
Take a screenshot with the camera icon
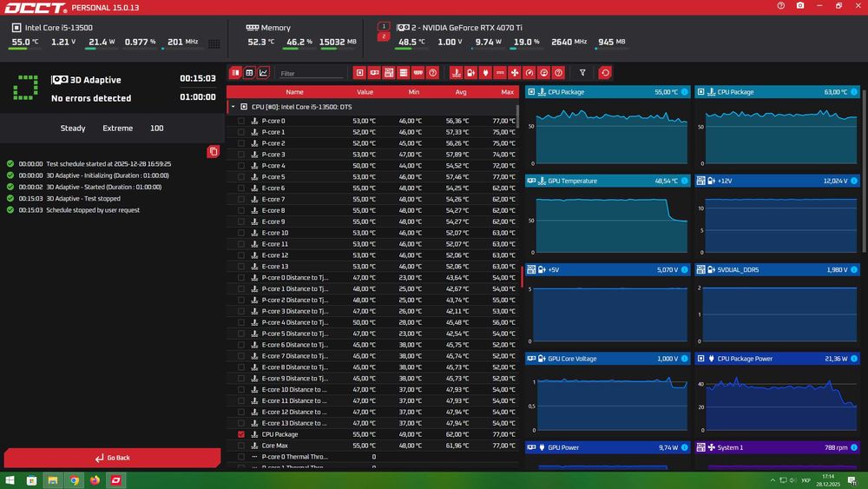pyautogui.click(x=800, y=5)
